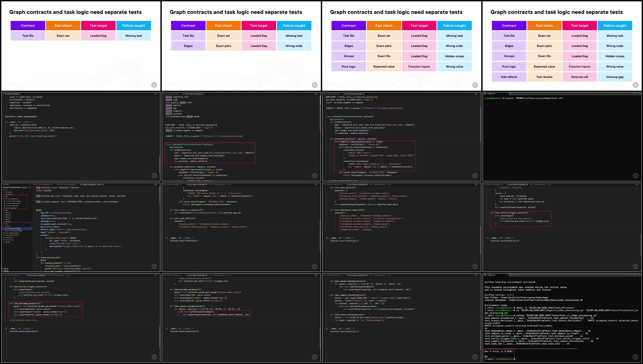Click the Collapse Folders icon in the Explorer header
The height and width of the screenshot is (364, 643).
[x=30, y=187]
